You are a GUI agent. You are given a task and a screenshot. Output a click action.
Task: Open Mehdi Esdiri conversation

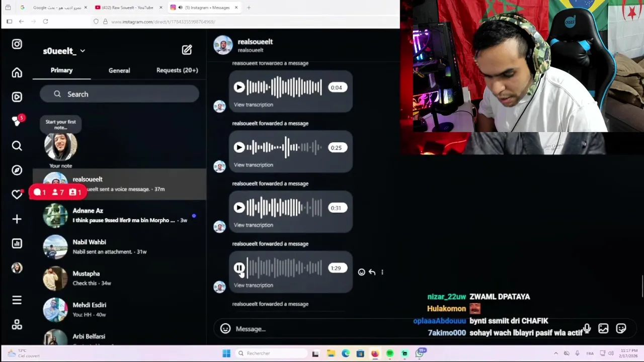click(120, 310)
